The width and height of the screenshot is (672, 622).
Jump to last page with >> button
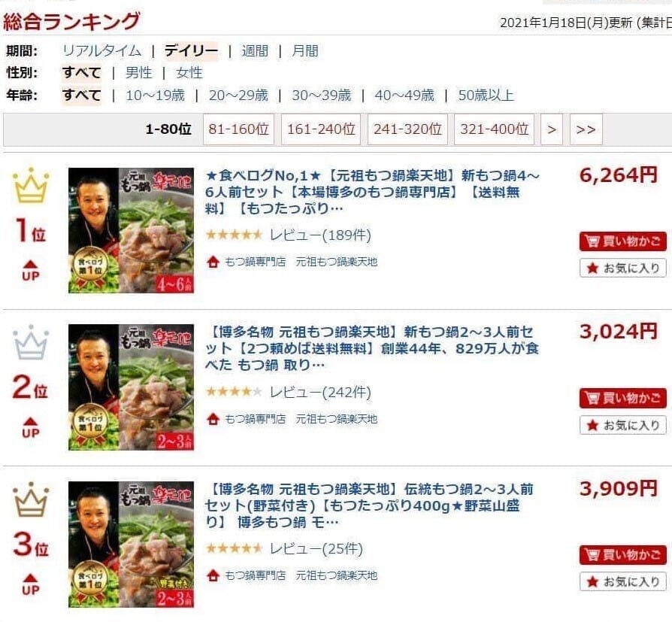click(x=586, y=129)
